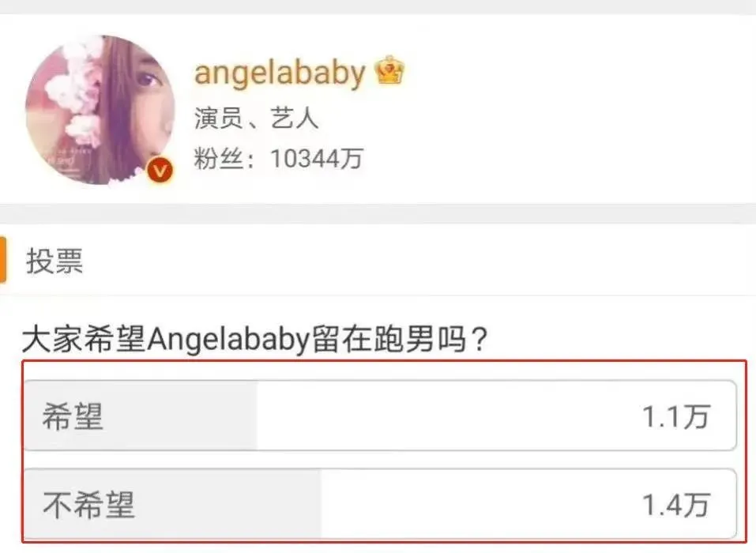Viewport: 756px width, 553px height.
Task: Open the angelababy username link
Action: (x=280, y=73)
